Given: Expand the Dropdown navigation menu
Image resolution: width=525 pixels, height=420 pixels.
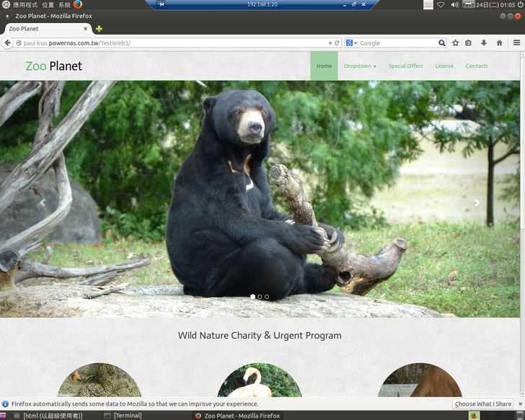Looking at the screenshot, I should coord(361,66).
